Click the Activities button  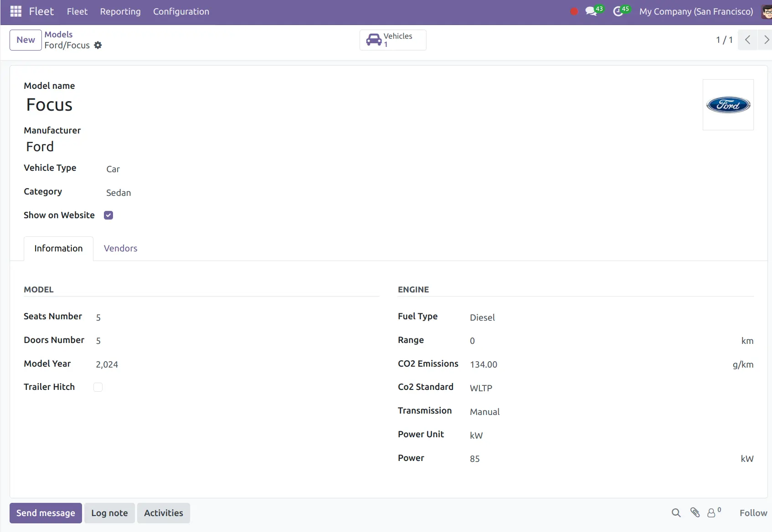(x=164, y=513)
